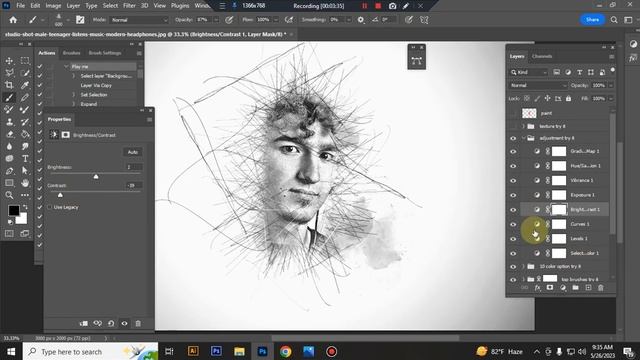Click the foreground color swatch

[x=13, y=211]
